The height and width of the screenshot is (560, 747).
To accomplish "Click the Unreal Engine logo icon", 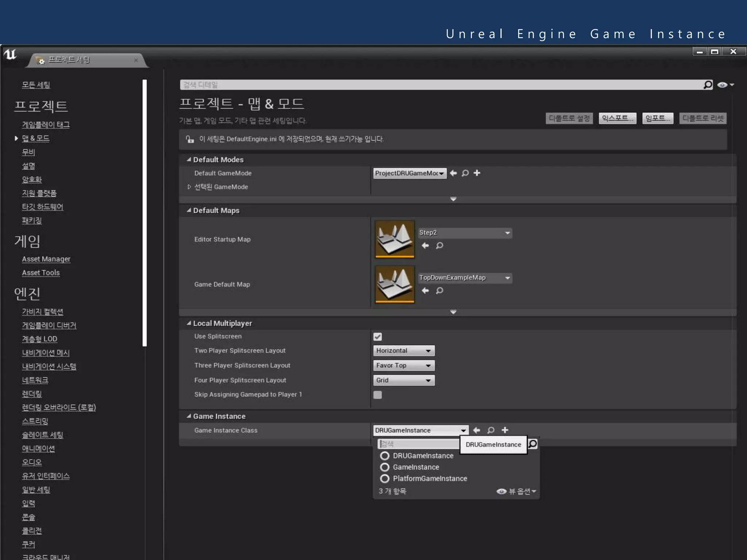I will click(11, 54).
